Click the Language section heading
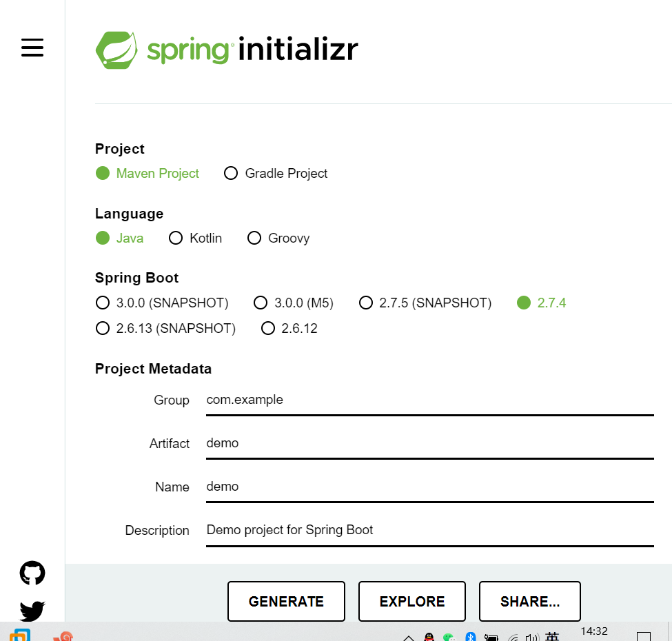Screen dimensions: 672x641 (129, 214)
